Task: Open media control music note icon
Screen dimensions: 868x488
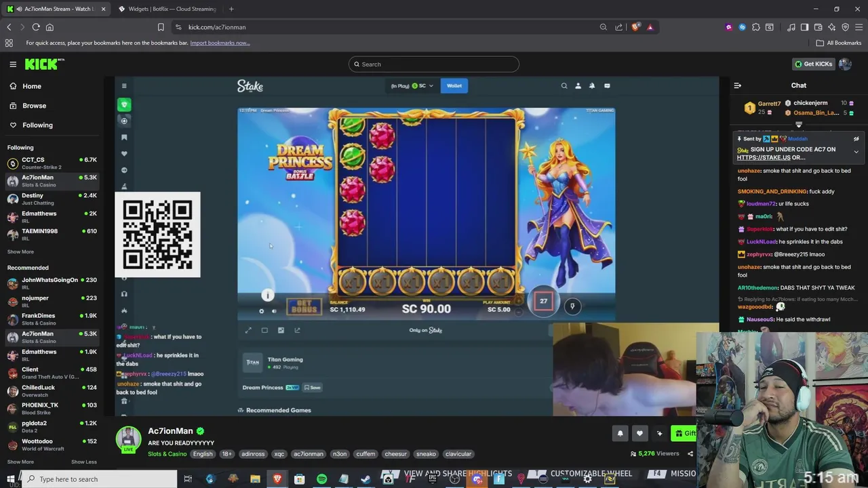Action: point(791,27)
